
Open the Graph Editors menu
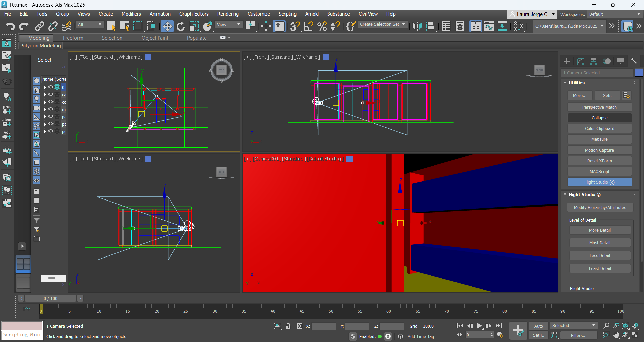point(194,14)
